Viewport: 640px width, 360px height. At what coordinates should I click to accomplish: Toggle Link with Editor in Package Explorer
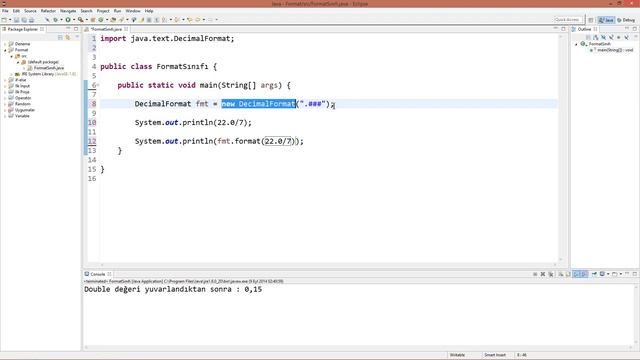click(x=68, y=37)
